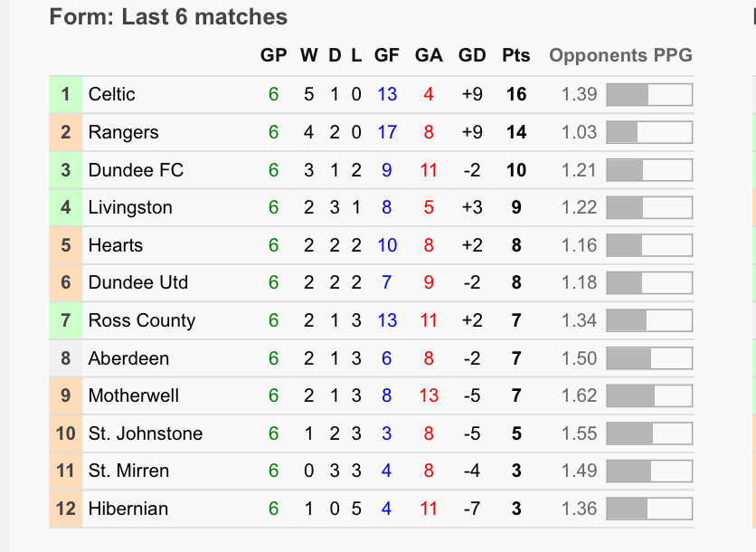This screenshot has width=756, height=552.
Task: Open St. Mirren team link
Action: click(128, 471)
